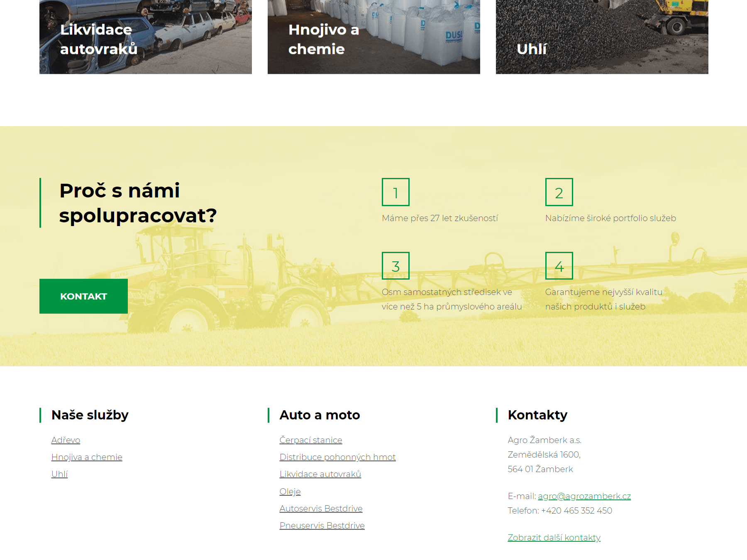Navigate to Autoservis Bestdrive
The height and width of the screenshot is (560, 747).
pos(321,509)
